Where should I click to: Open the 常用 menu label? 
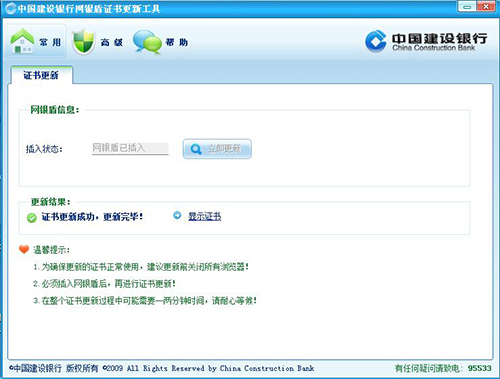[x=50, y=42]
